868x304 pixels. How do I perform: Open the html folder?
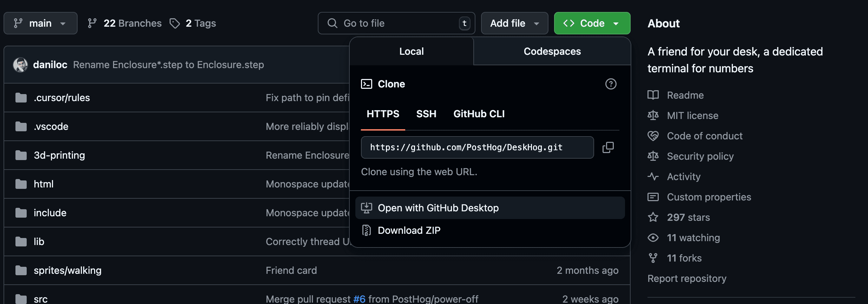point(44,184)
